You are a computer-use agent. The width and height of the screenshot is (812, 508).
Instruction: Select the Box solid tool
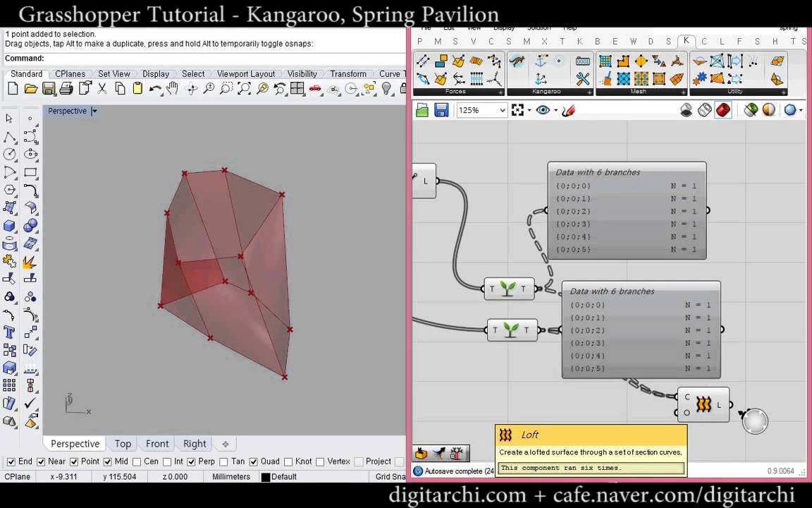9,226
